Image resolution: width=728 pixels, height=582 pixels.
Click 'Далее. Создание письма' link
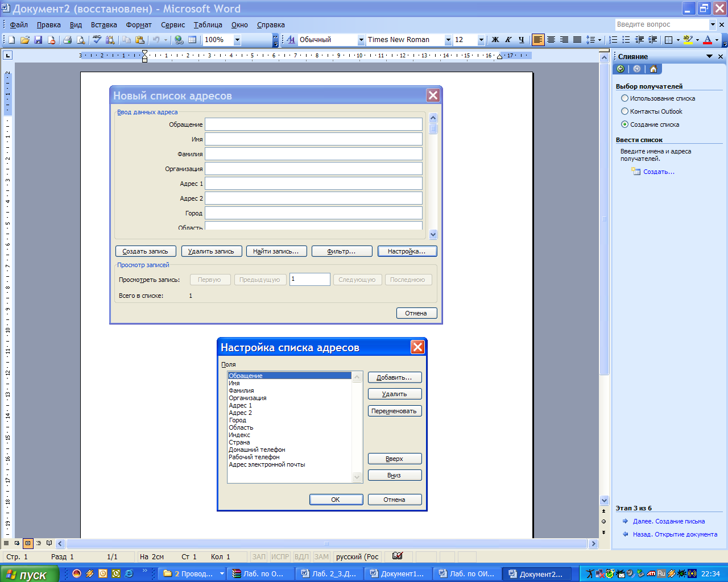coord(668,521)
